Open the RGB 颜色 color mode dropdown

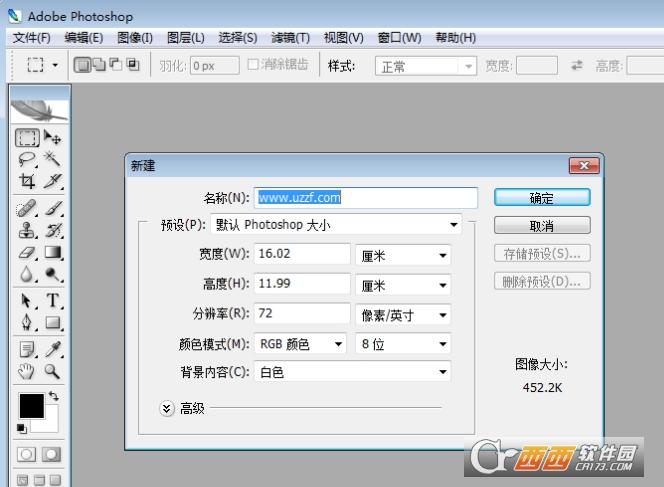tap(300, 344)
